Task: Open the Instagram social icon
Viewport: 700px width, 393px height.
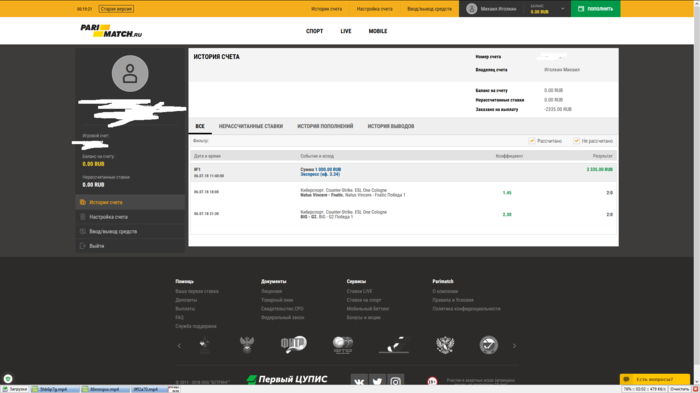Action: 396,381
